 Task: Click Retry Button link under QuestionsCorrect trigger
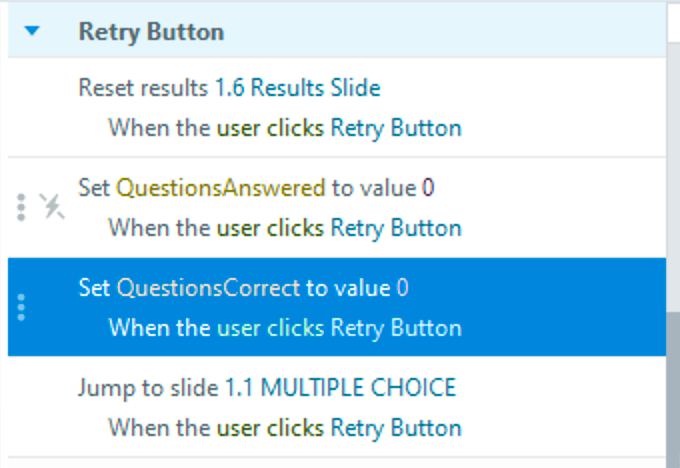(x=396, y=328)
